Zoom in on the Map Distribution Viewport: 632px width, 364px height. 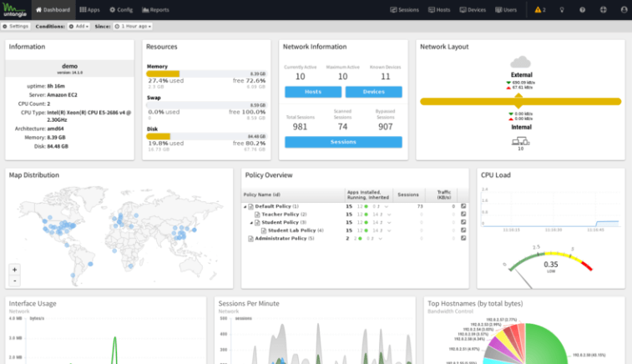pos(14,270)
